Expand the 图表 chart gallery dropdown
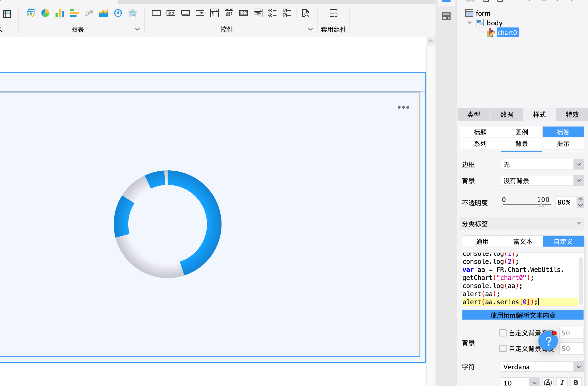This screenshot has width=588, height=386. pos(137,29)
